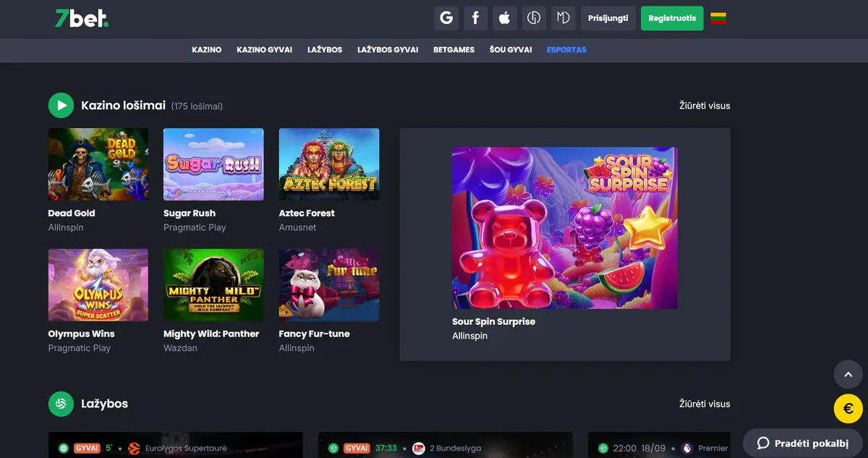868x458 pixels.
Task: View all casino games via Žiūrėti visus
Action: (x=705, y=106)
